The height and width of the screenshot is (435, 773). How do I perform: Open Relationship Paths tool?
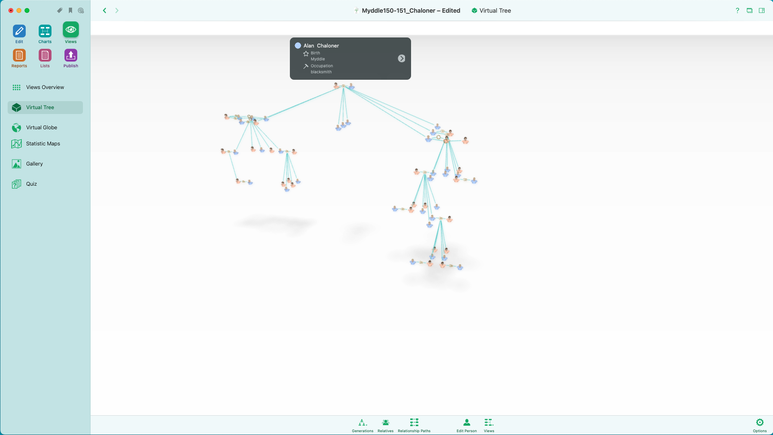tap(414, 425)
